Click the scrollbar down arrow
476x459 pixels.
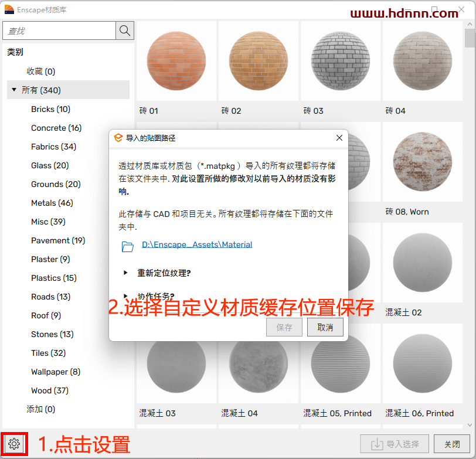[x=470, y=425]
